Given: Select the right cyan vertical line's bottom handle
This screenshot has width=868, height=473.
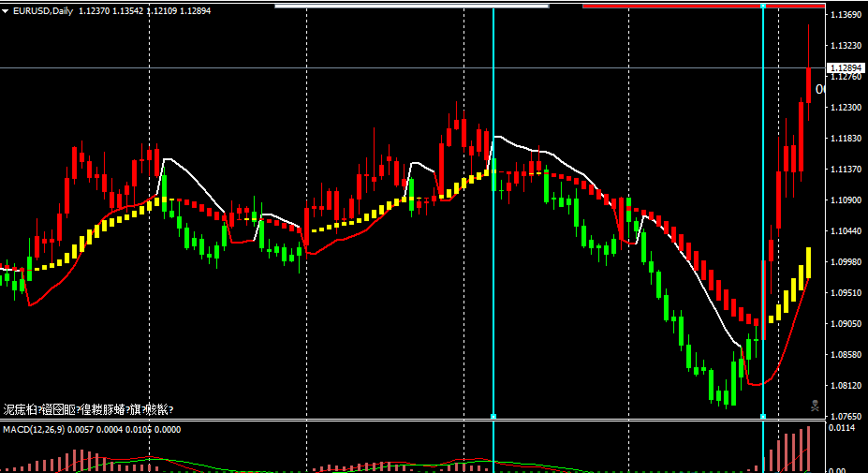Looking at the screenshot, I should 763,416.
